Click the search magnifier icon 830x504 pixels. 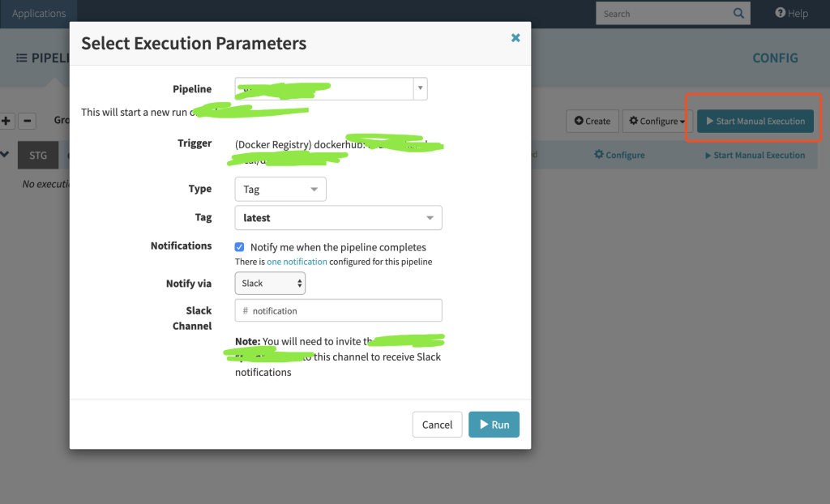(x=738, y=13)
